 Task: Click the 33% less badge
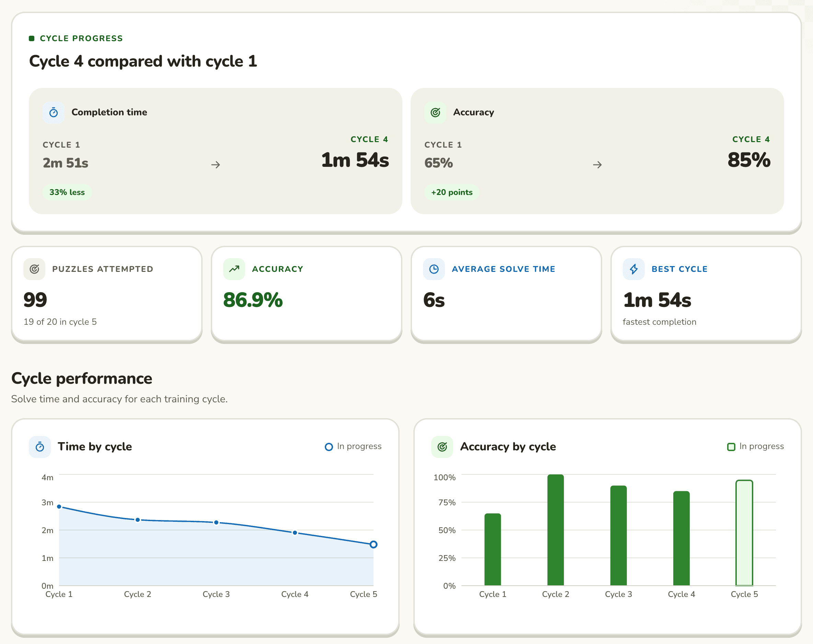pyautogui.click(x=67, y=192)
